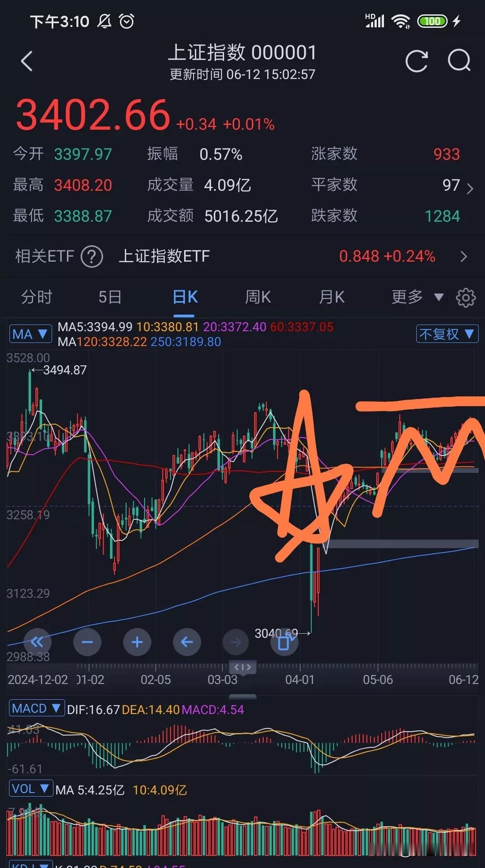485x868 pixels.
Task: Select the 月K tab
Action: click(331, 297)
